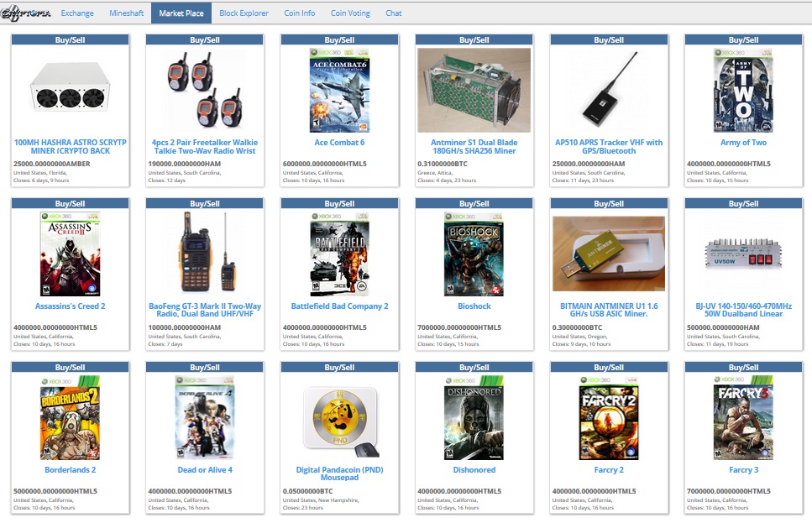Open the BJ-UV 140-150/460-470MHz 50W Dualband listing
Image resolution: width=812 pixels, height=523 pixels.
coord(744,310)
